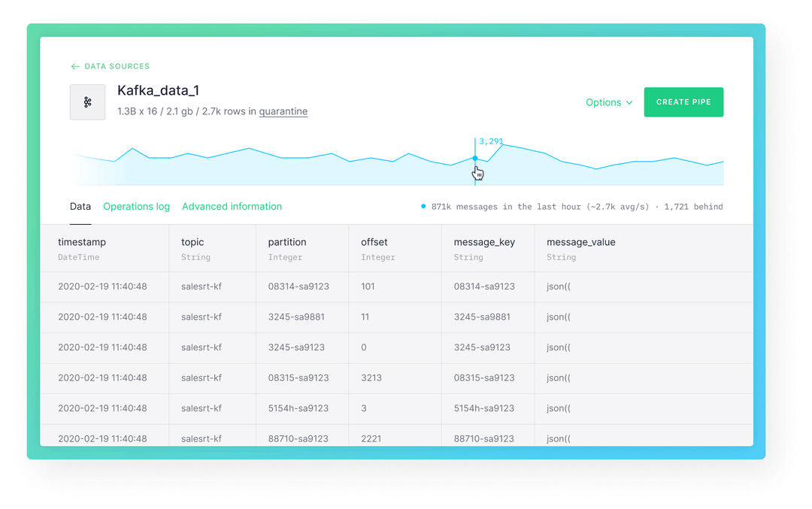
Task: Select the Data tab
Action: tap(80, 206)
